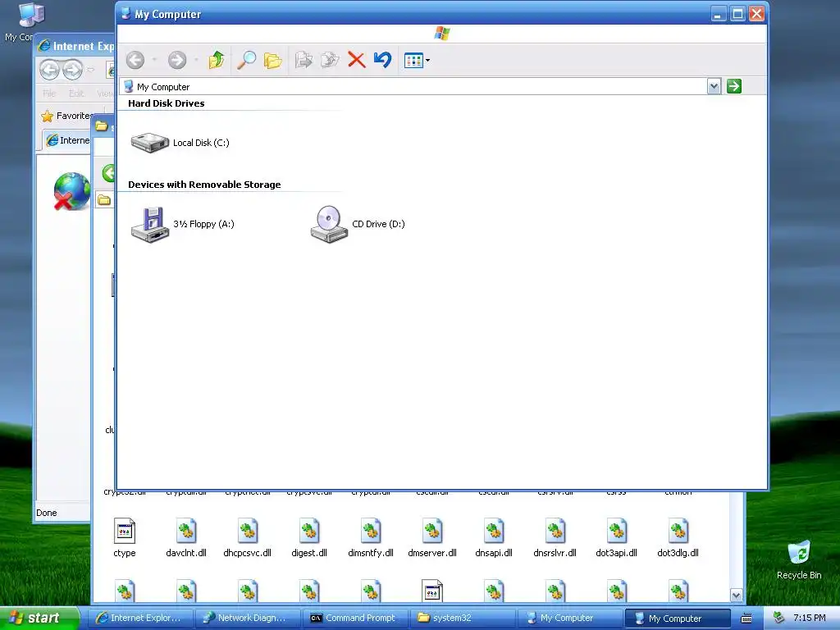Click scroll down arrow in system32 window
This screenshot has width=840, height=630.
(736, 596)
